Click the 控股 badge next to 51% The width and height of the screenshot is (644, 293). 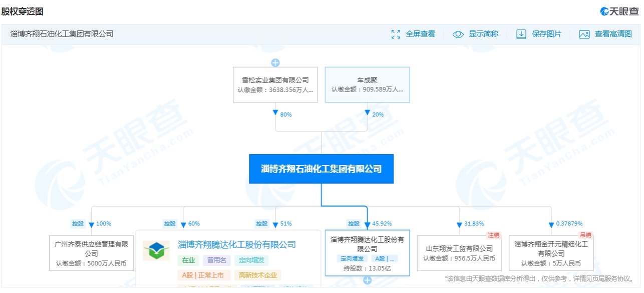pyautogui.click(x=262, y=223)
